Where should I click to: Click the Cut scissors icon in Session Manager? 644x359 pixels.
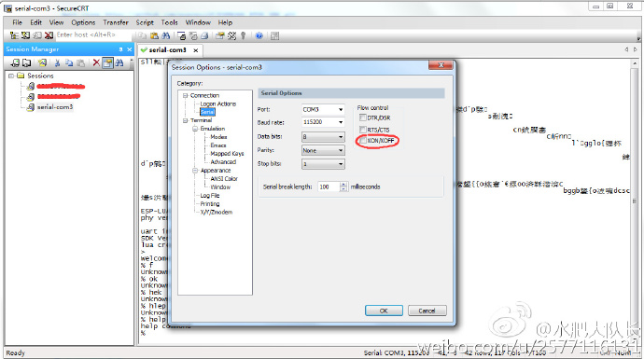58,62
